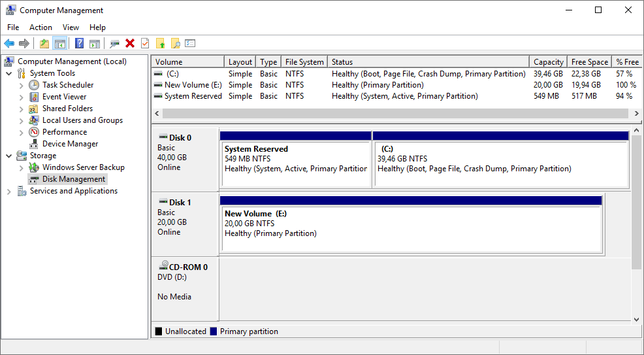The image size is (644, 355).
Task: Click the disk view scroll down arrow
Action: [636, 319]
